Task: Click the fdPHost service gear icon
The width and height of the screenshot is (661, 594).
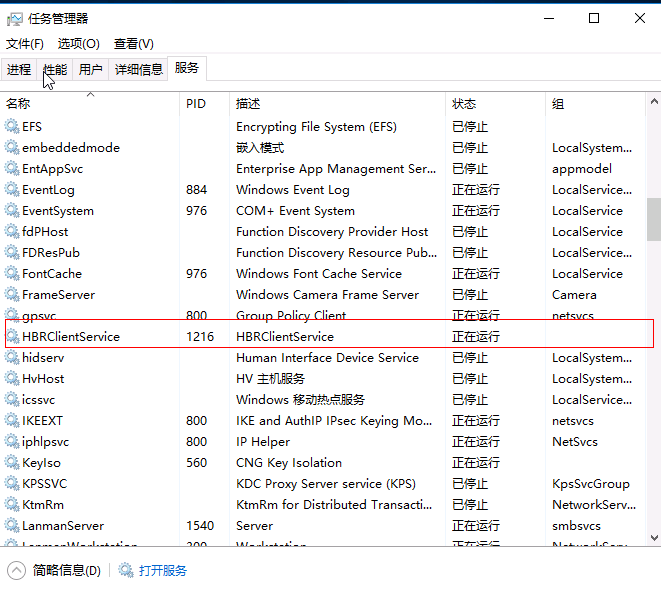Action: (x=12, y=231)
